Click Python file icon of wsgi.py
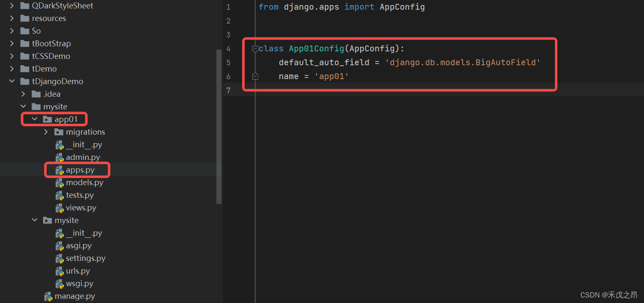The image size is (644, 303). tap(59, 284)
